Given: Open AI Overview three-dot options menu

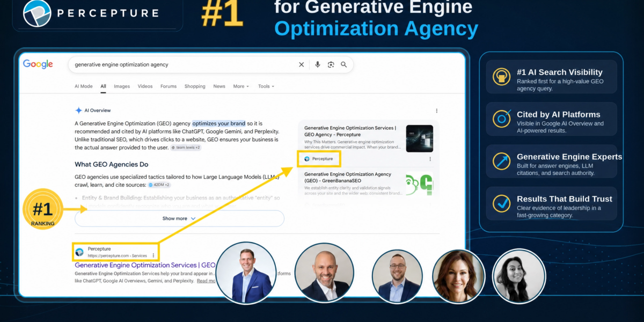Looking at the screenshot, I should (436, 111).
